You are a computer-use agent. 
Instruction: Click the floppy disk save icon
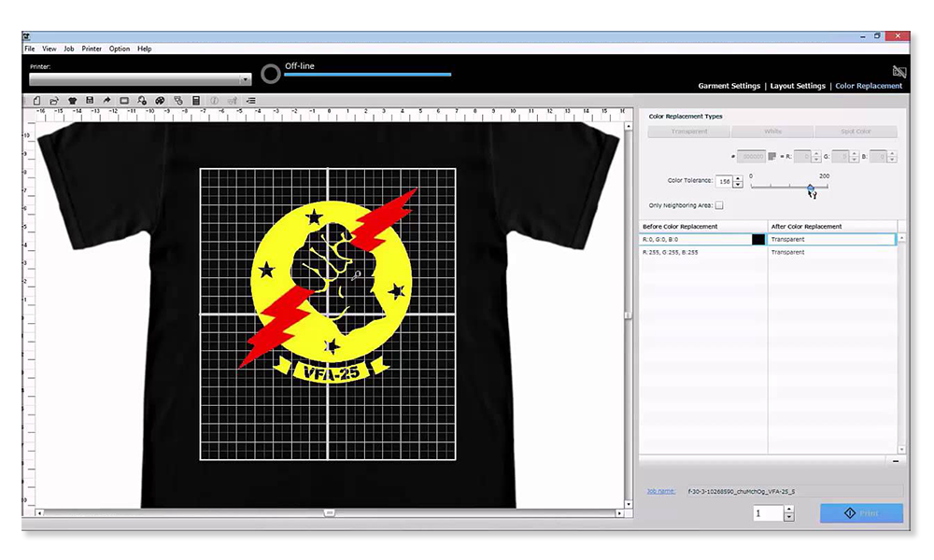pyautogui.click(x=90, y=101)
